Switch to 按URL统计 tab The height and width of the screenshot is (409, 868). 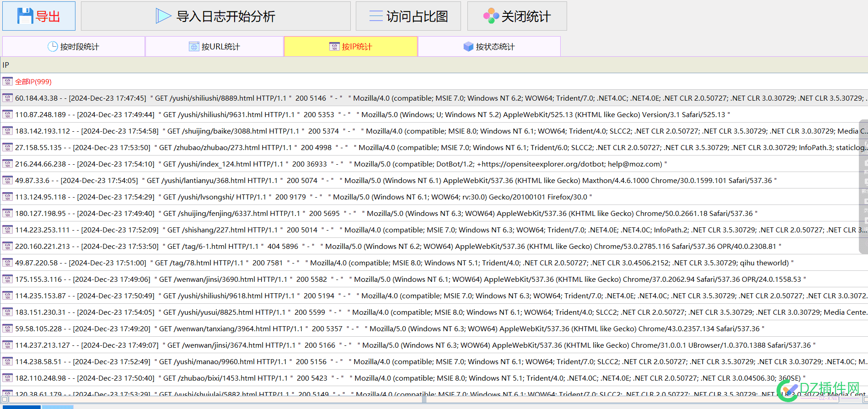click(214, 46)
